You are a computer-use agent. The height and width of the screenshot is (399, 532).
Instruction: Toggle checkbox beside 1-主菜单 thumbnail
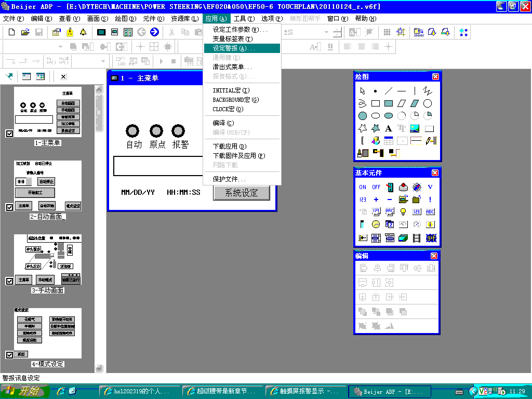click(9, 134)
